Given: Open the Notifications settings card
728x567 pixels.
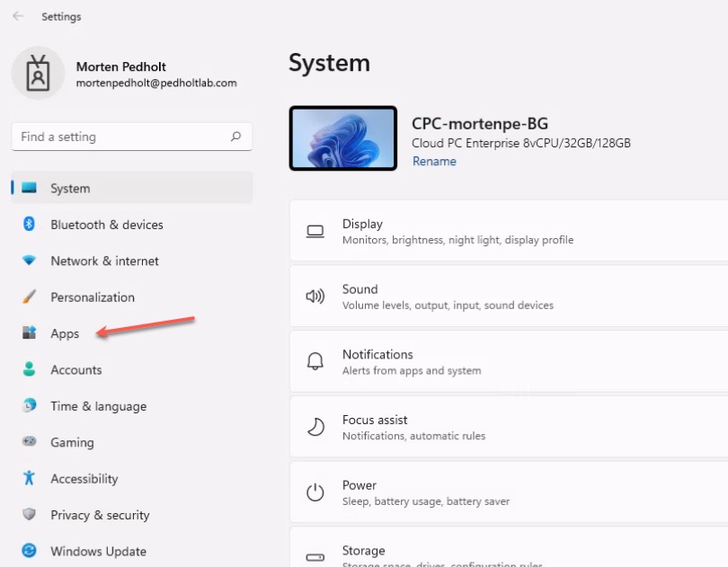Looking at the screenshot, I should (x=509, y=361).
